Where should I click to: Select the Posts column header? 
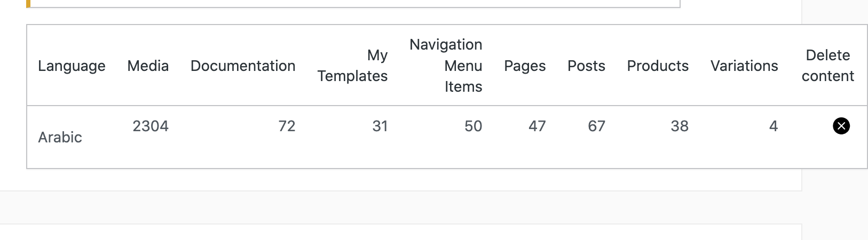click(x=586, y=66)
